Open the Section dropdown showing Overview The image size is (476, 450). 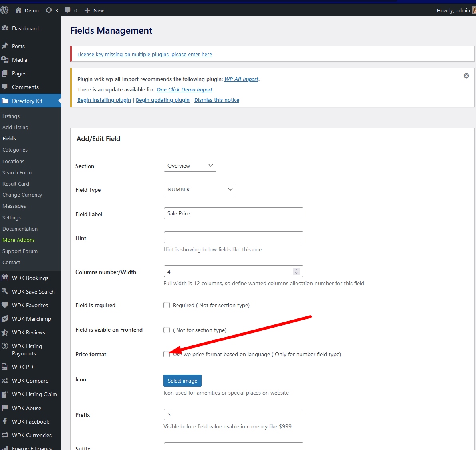pos(190,166)
